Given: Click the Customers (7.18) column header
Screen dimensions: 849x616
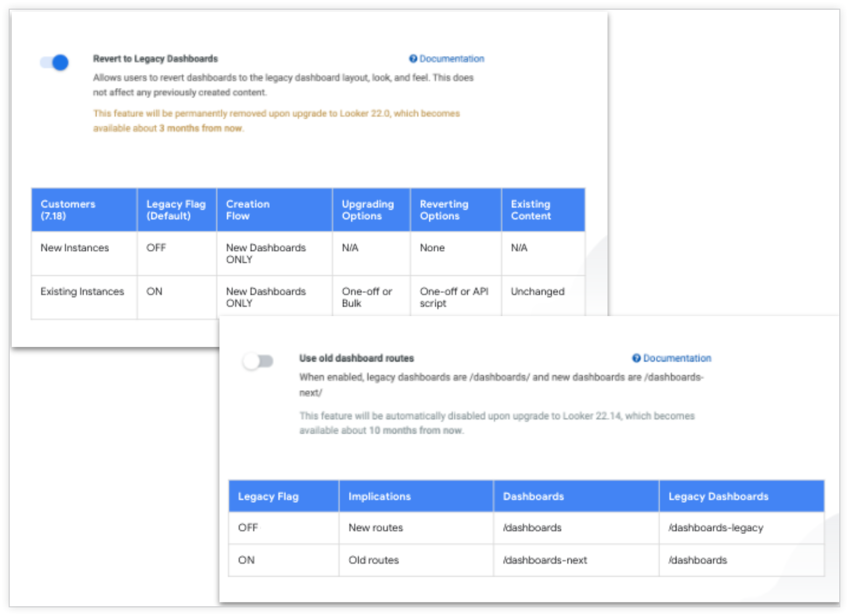Looking at the screenshot, I should point(68,210).
